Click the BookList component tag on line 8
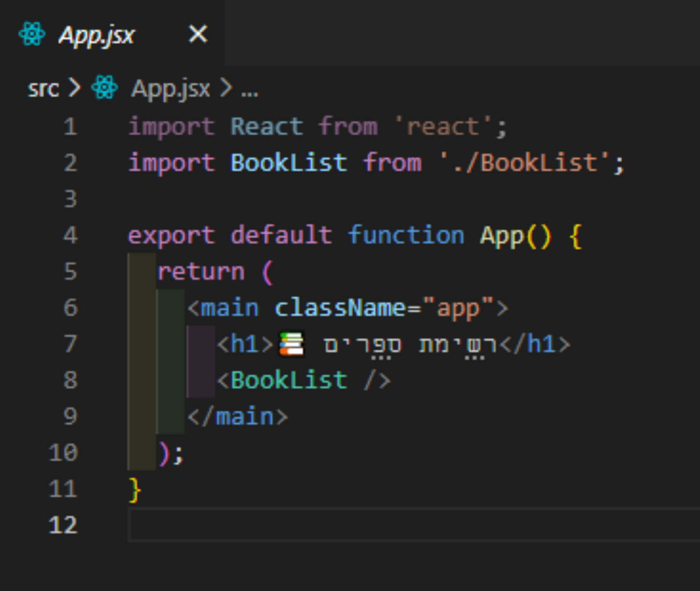The image size is (700, 591). coord(289,380)
